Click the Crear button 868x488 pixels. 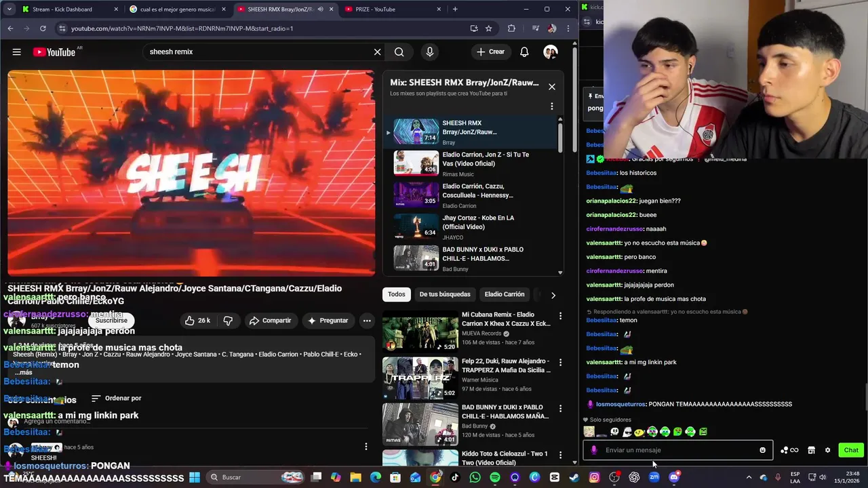(x=490, y=52)
